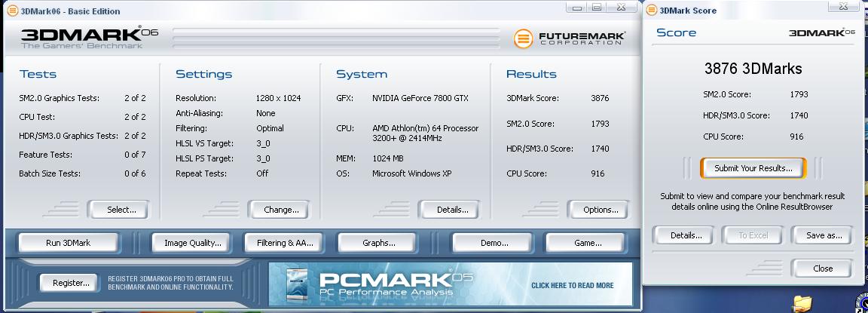868x313 pixels.
Task: Click the To Excel button
Action: tap(753, 235)
